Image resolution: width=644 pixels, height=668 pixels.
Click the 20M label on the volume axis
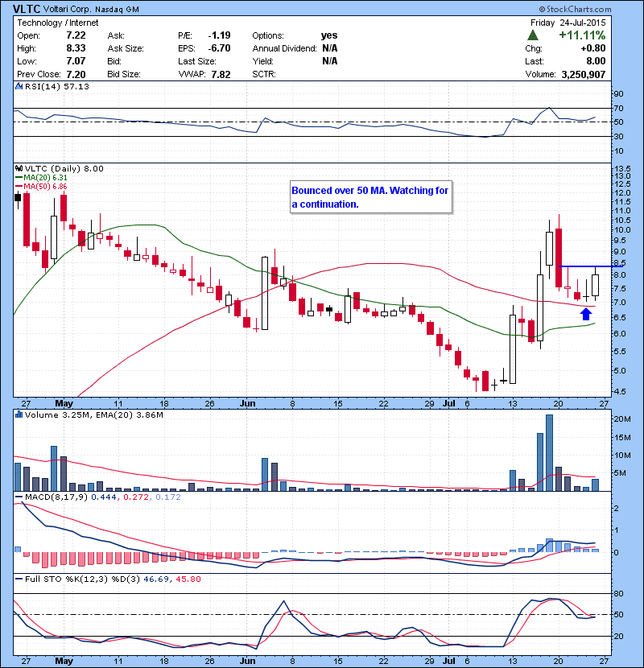point(621,419)
